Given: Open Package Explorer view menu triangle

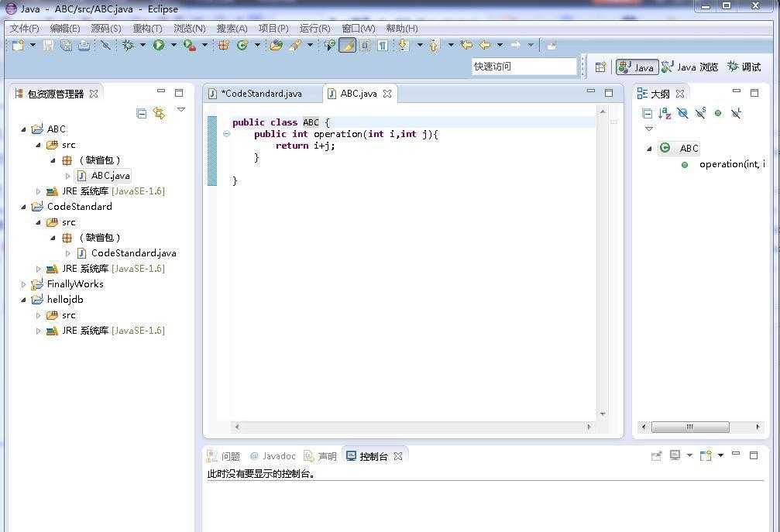Looking at the screenshot, I should pyautogui.click(x=181, y=110).
